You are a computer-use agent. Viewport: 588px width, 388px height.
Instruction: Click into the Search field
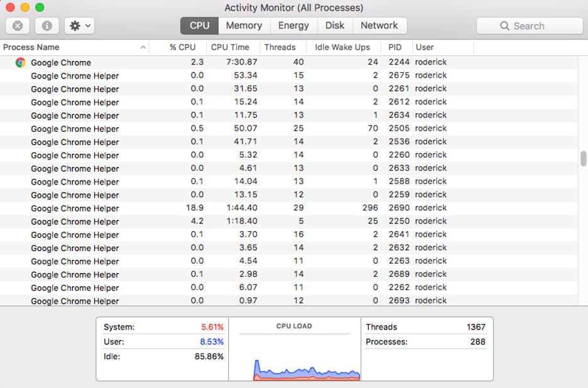pos(530,26)
